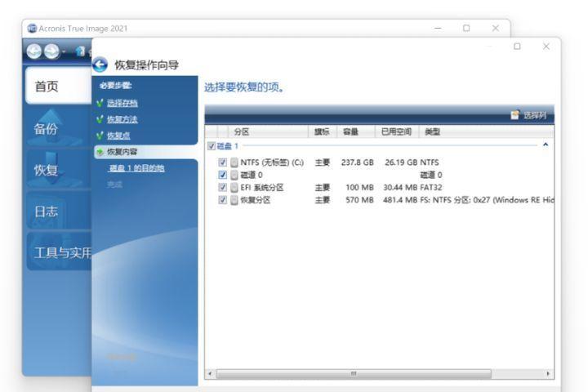Maximize the recovery wizard window
This screenshot has width=588, height=392.
click(x=517, y=47)
